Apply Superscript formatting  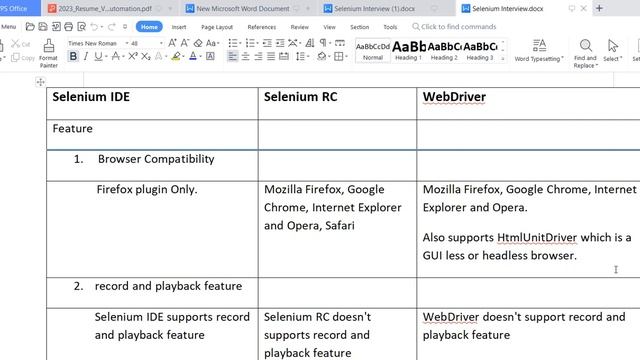133,56
